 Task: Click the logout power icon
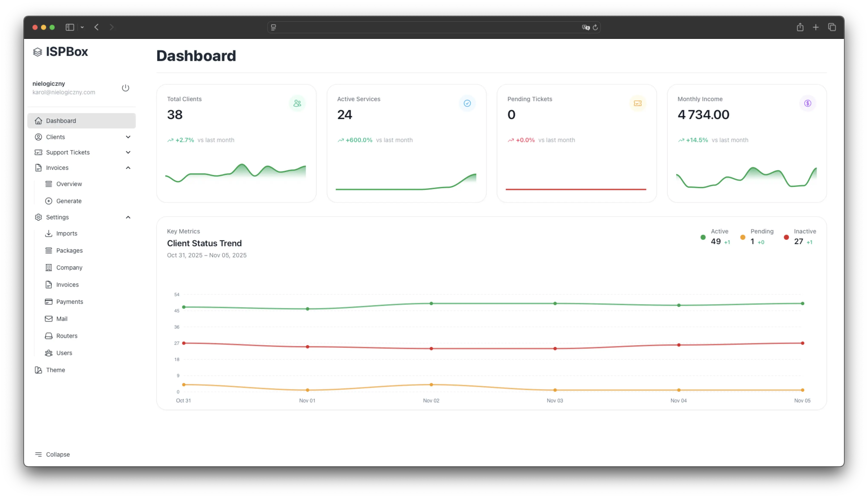click(126, 88)
